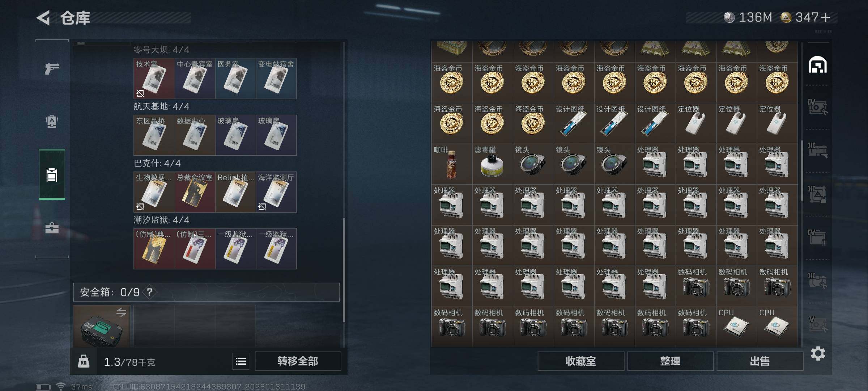Click the inventory grid vertical scrollbar
Image resolution: width=868 pixels, height=391 pixels.
pos(802,170)
